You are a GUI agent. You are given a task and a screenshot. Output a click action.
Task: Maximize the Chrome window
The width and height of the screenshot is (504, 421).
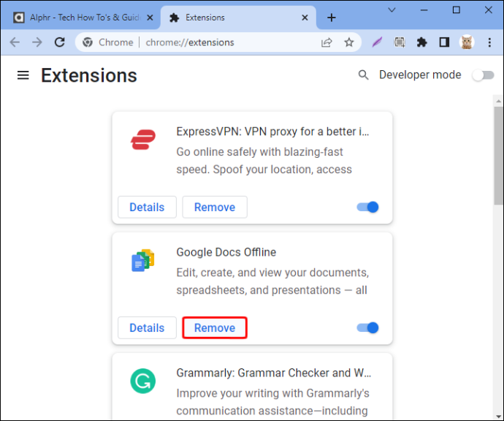point(456,10)
